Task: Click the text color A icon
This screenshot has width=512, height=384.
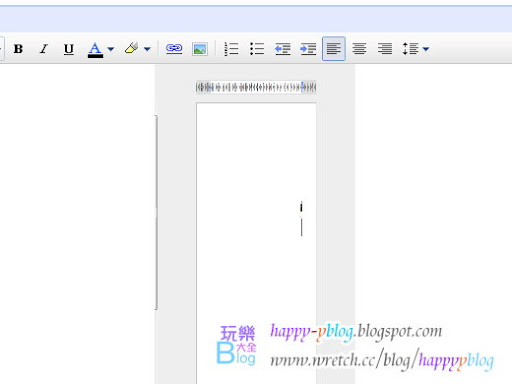Action: tap(95, 49)
